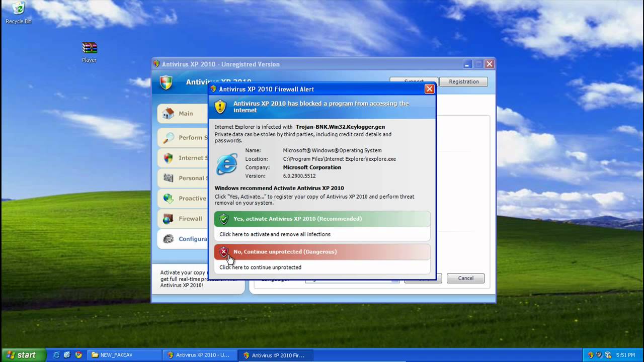Click the Microsoft Corporation company text

(312, 167)
